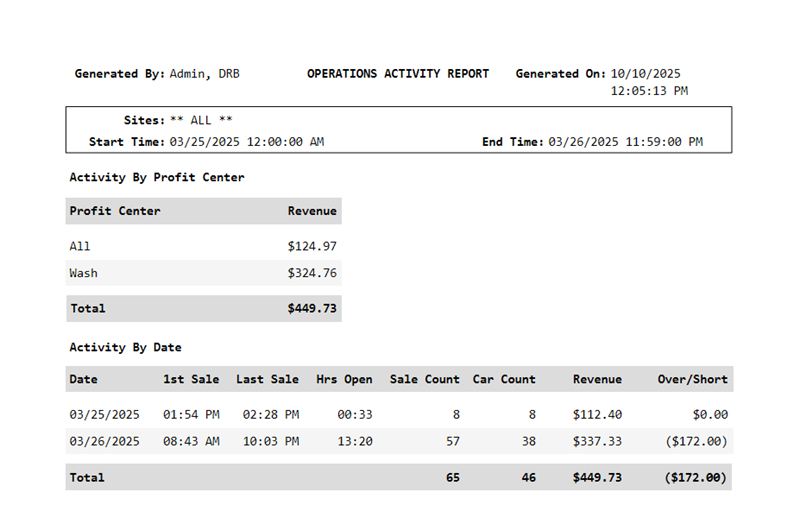
Task: Select the Wash profit center row
Action: tap(84, 273)
